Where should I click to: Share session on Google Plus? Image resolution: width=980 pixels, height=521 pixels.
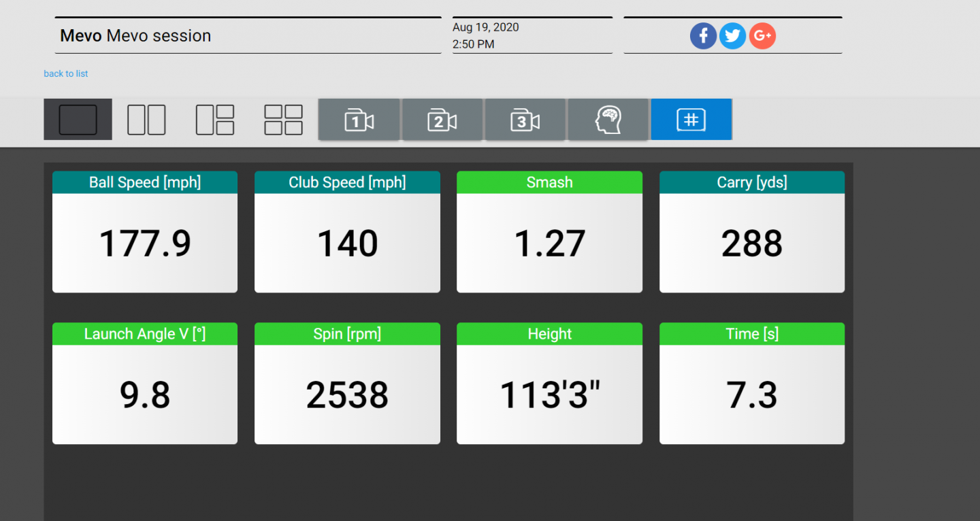click(x=762, y=36)
